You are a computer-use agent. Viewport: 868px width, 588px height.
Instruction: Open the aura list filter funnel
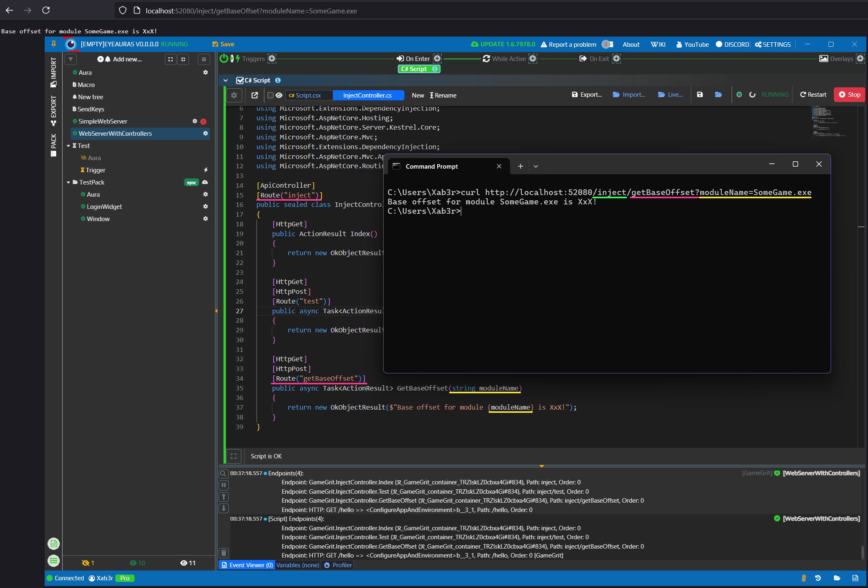click(x=71, y=59)
